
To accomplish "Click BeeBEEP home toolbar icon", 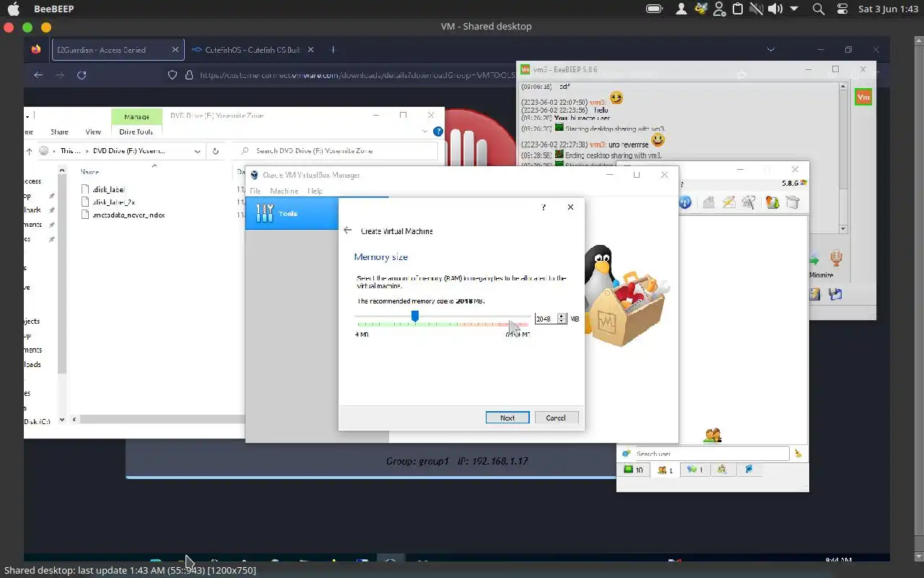I will [x=708, y=202].
